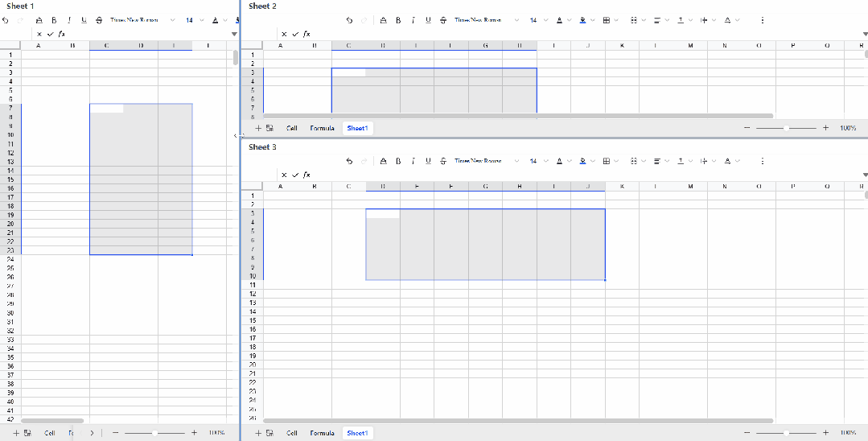Toggle italic formatting in Sheet 1
The width and height of the screenshot is (868, 441).
coord(69,20)
